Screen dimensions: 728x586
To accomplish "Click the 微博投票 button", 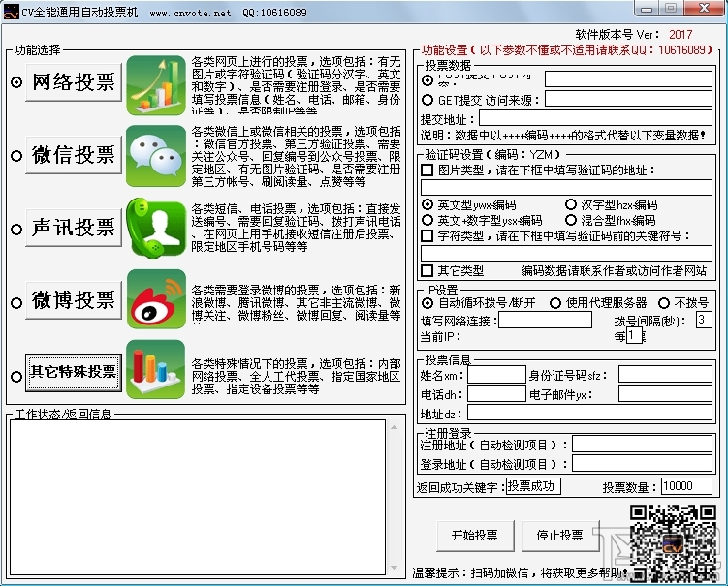I will click(74, 300).
